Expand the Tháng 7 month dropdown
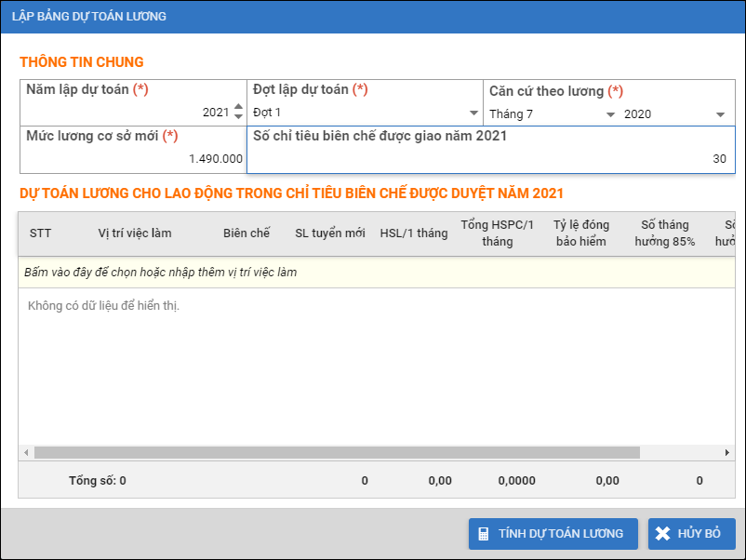The height and width of the screenshot is (560, 746). pyautogui.click(x=610, y=114)
